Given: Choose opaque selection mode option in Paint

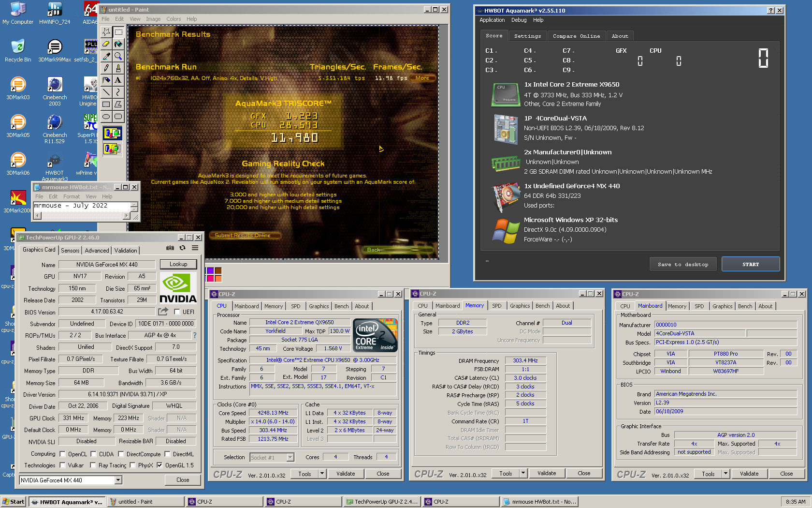Looking at the screenshot, I should [x=112, y=134].
